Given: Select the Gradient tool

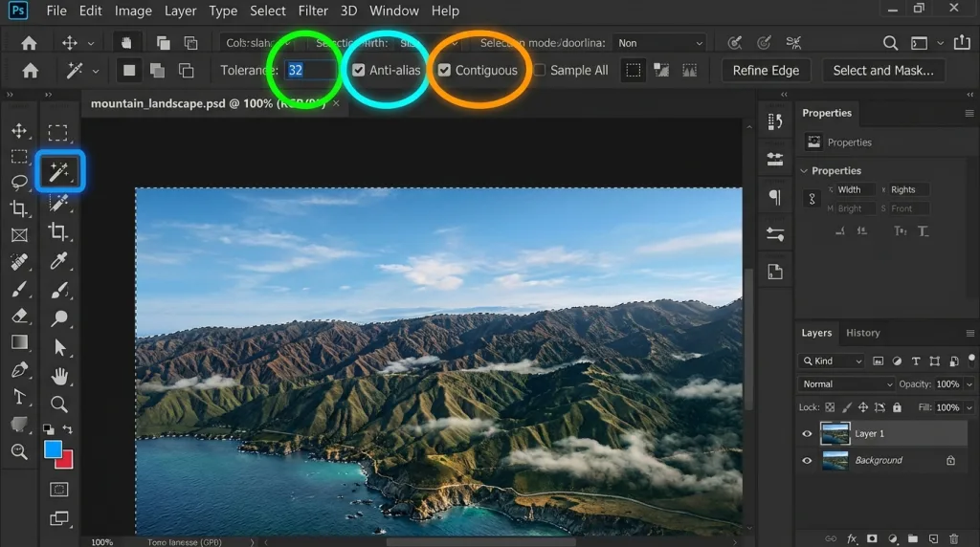Looking at the screenshot, I should pos(19,342).
